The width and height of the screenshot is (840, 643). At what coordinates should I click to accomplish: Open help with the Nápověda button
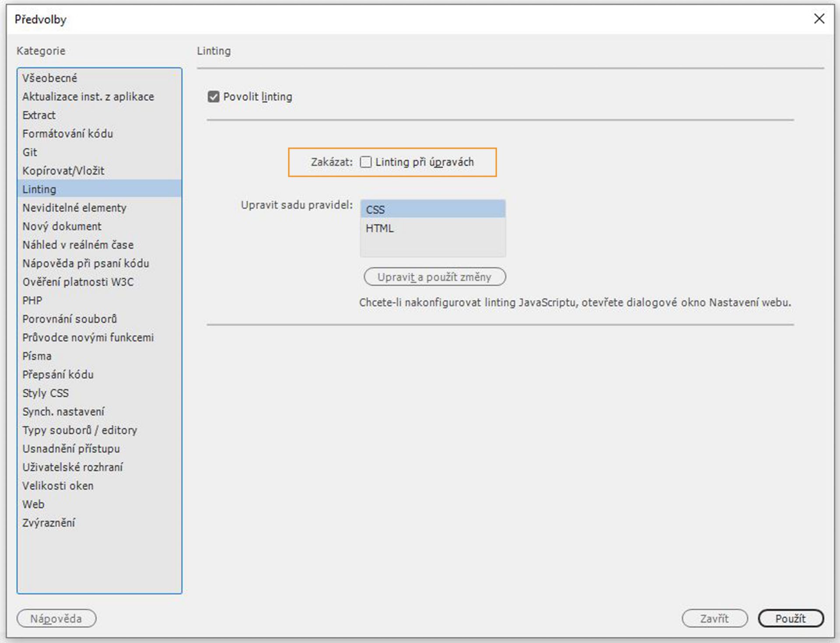tap(56, 619)
